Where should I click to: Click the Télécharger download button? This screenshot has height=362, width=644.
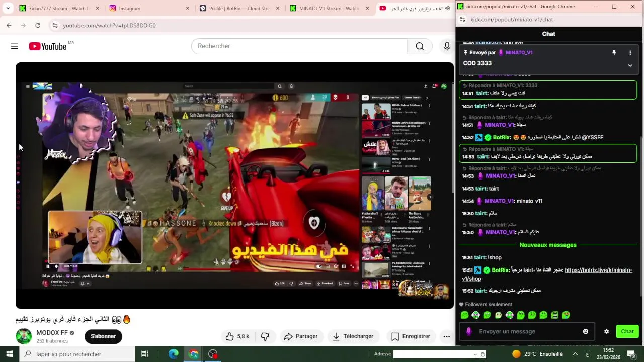[x=353, y=336]
